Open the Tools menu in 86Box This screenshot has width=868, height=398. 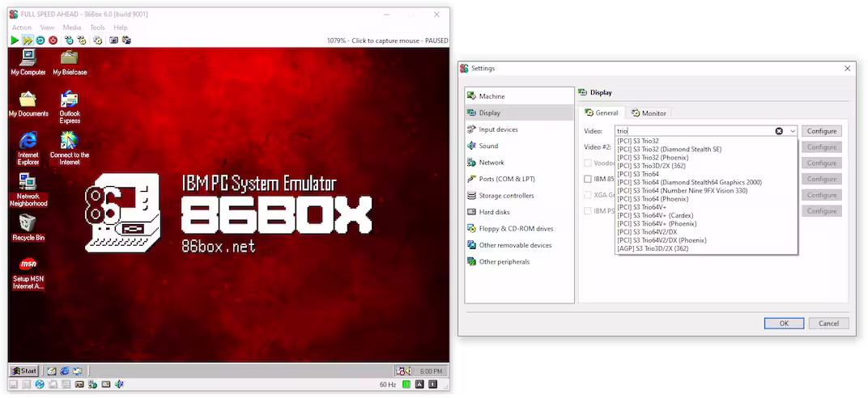click(97, 28)
